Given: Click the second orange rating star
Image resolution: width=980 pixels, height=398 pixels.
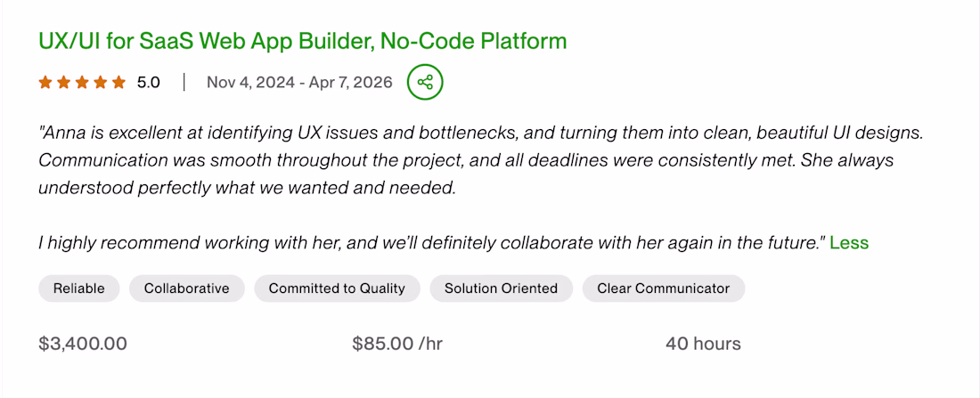Looking at the screenshot, I should (x=64, y=83).
